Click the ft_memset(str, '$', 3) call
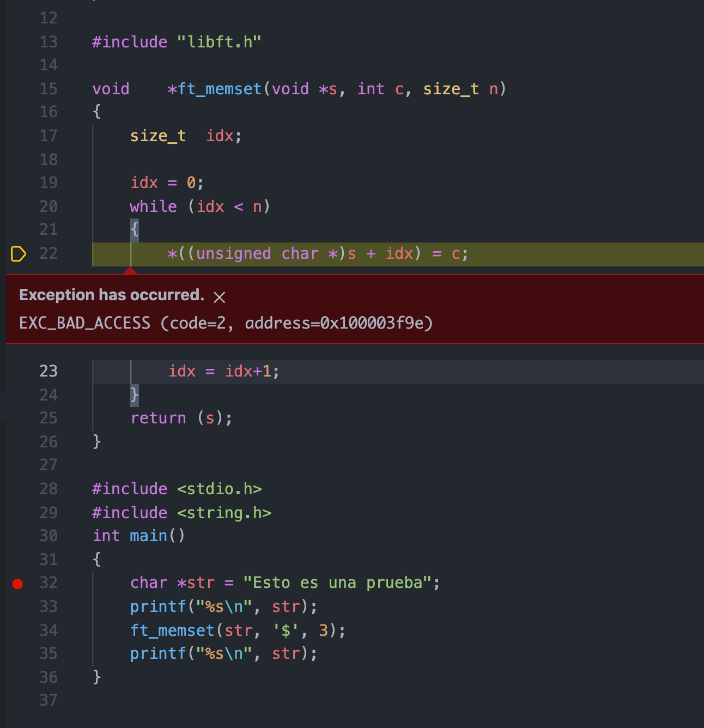Viewport: 704px width, 728px height. (x=238, y=630)
